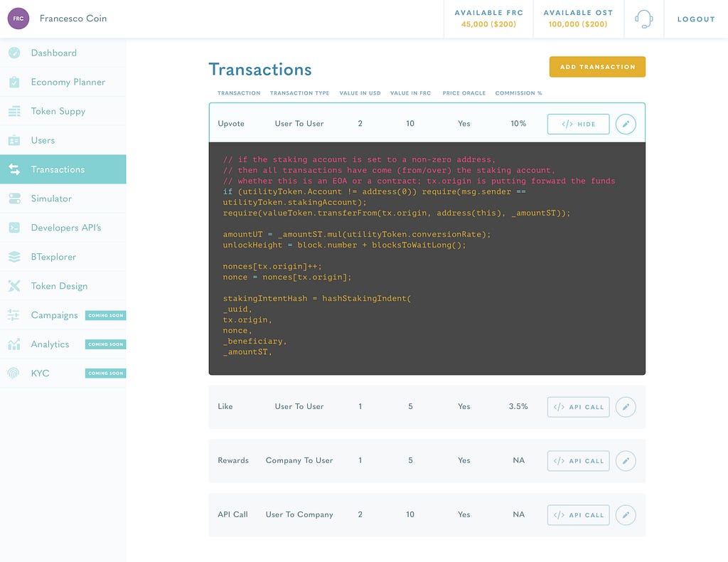Viewport: 728px width, 562px height.
Task: Click the FRC purple avatar logo
Action: (18, 18)
